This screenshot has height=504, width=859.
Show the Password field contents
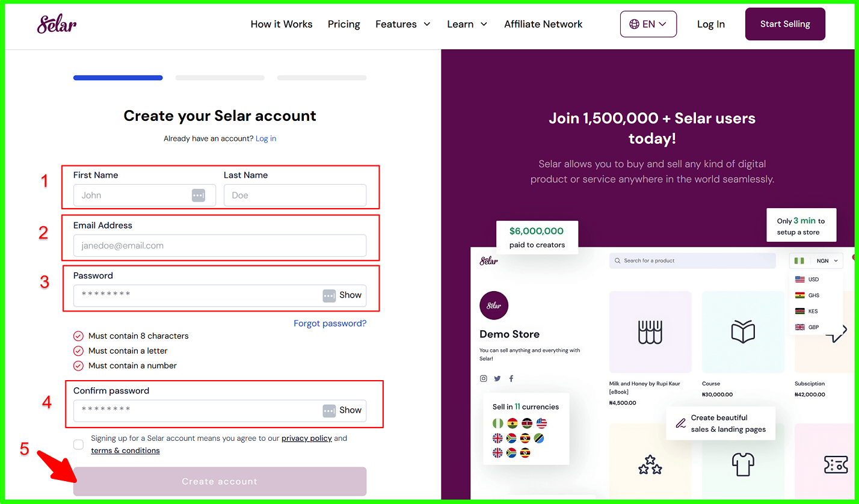[x=350, y=295]
